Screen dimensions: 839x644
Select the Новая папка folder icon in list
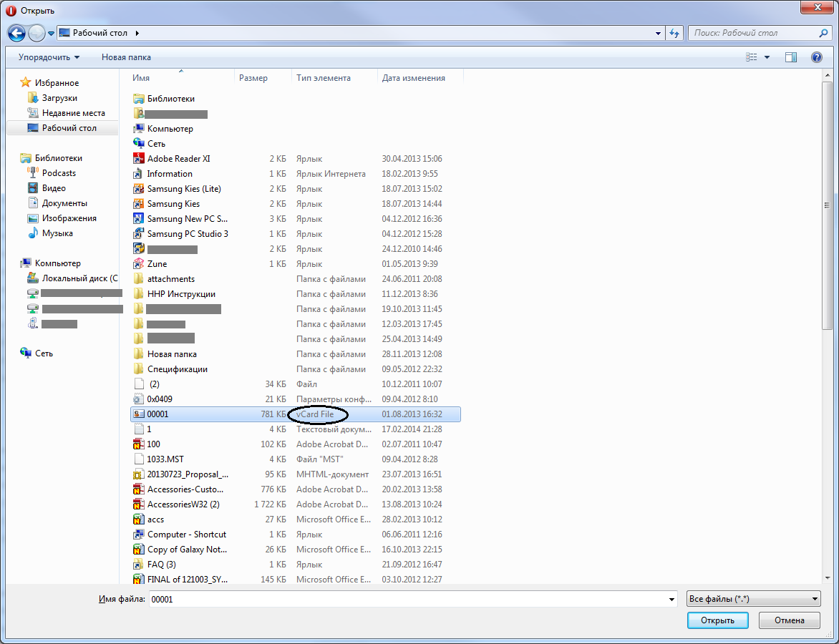coord(139,353)
